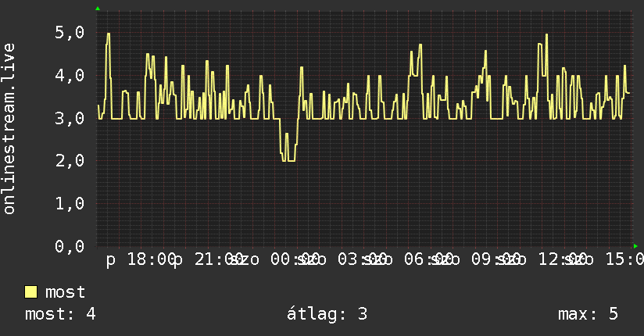Image resolution: width=644 pixels, height=336 pixels.
Task: Click the 'szo 00:00' time label
Action: coord(275,259)
